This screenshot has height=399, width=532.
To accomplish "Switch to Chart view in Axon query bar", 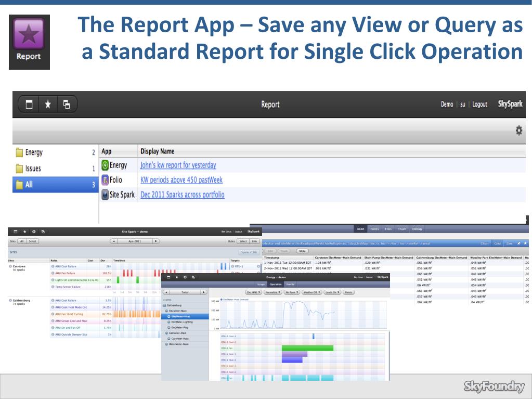I will coord(485,243).
